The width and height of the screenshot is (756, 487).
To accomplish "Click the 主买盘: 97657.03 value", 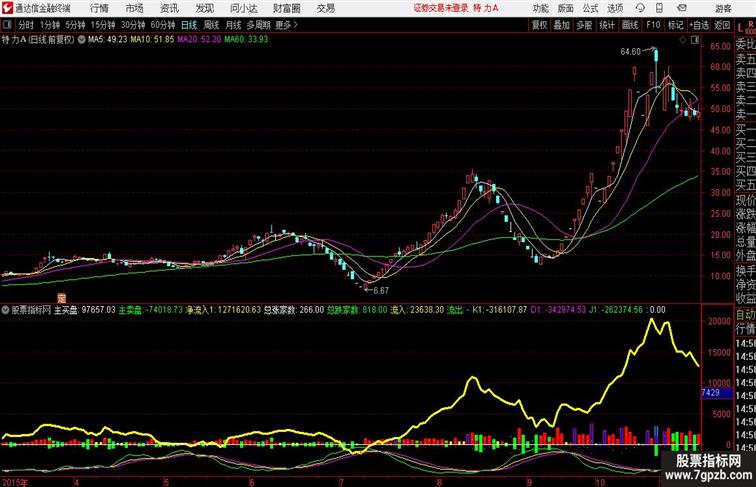I will click(x=85, y=310).
